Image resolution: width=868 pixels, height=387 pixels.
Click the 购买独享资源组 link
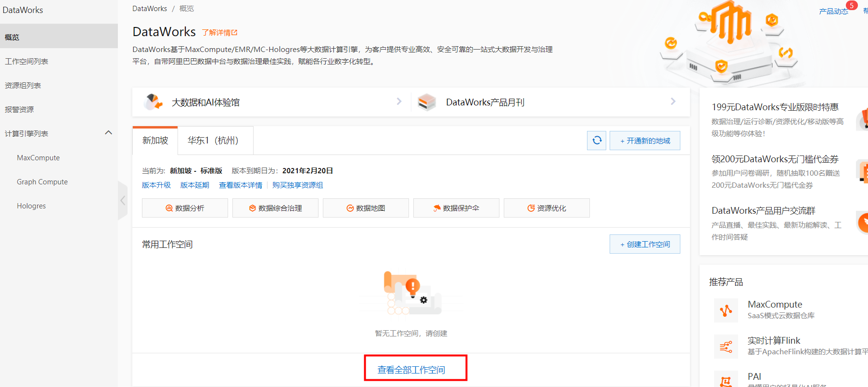(x=298, y=185)
